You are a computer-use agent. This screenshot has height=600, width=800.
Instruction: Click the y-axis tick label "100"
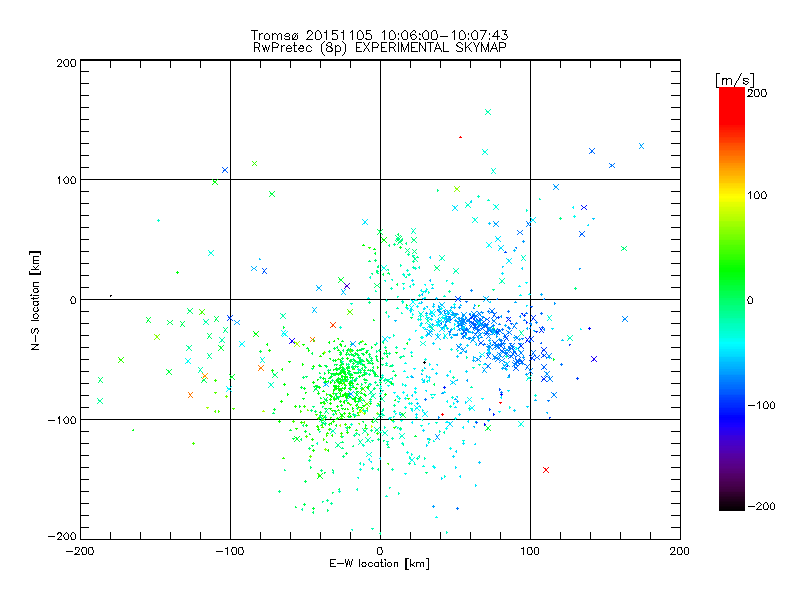pos(66,180)
